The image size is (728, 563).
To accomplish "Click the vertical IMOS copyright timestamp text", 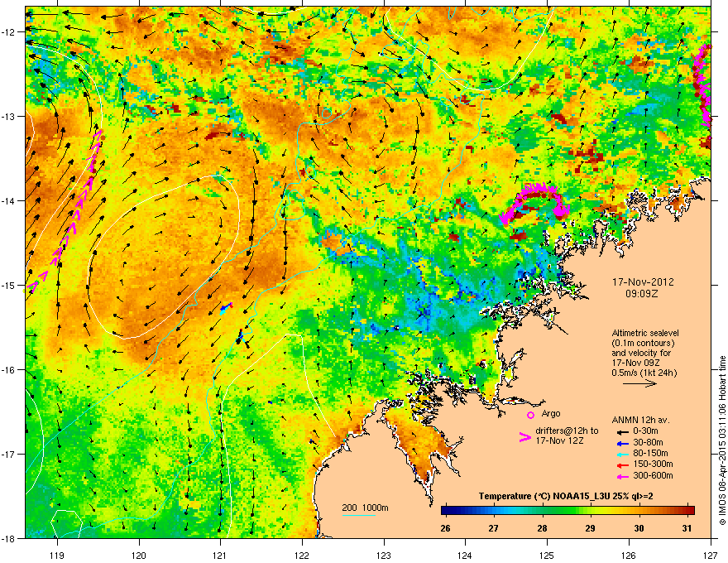I will pos(722,440).
